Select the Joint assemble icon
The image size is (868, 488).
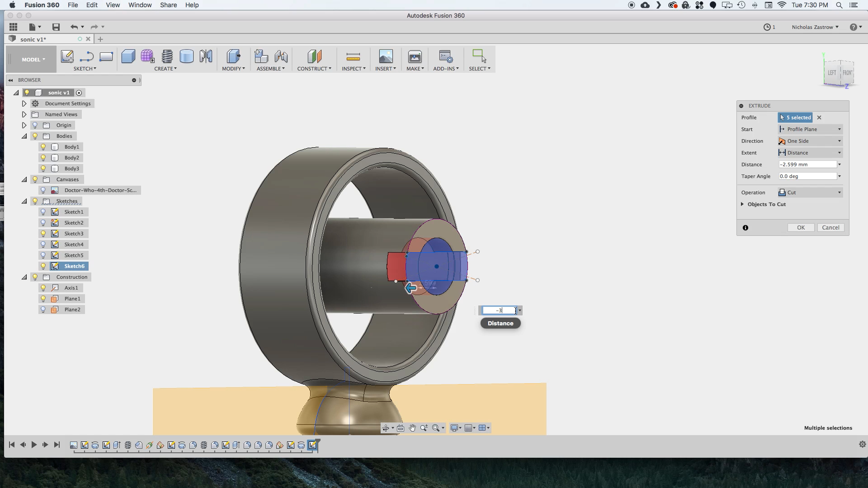click(x=281, y=56)
